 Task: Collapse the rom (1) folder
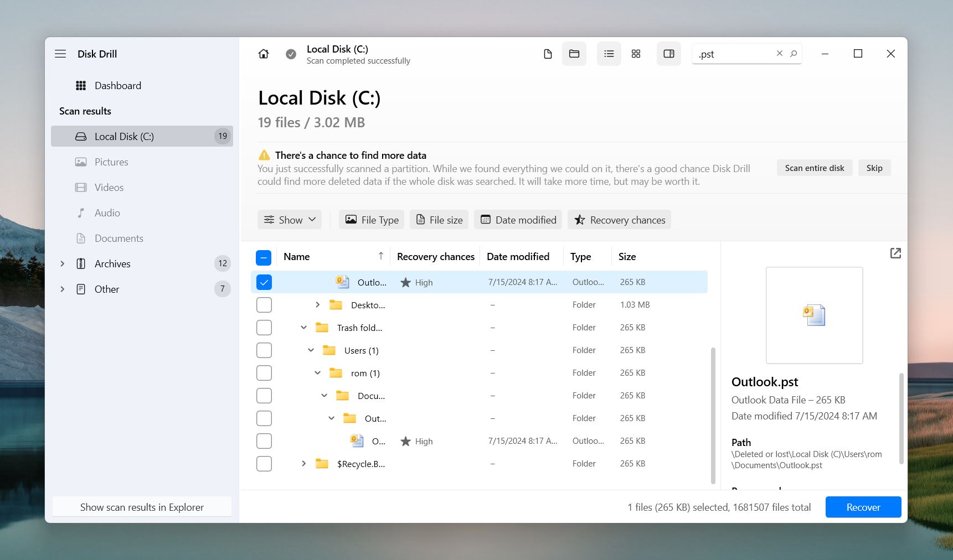[x=317, y=373]
